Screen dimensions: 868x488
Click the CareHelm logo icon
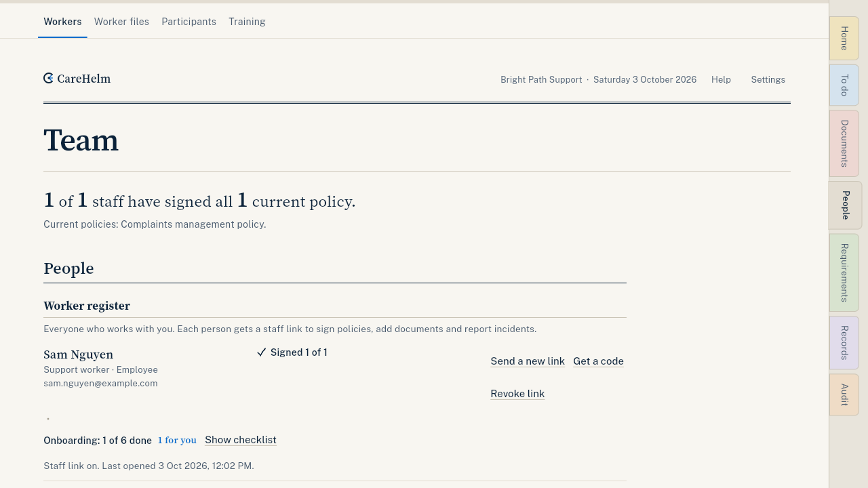pyautogui.click(x=49, y=79)
